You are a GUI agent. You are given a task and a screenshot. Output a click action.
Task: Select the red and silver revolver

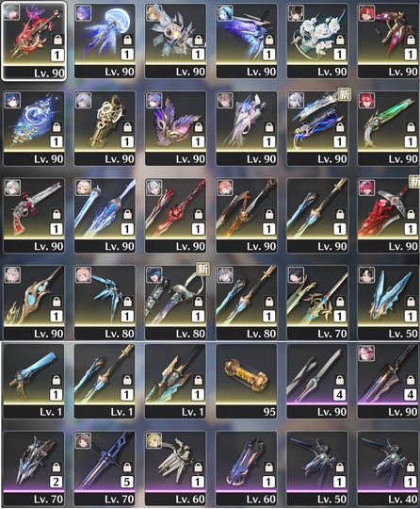(34, 215)
